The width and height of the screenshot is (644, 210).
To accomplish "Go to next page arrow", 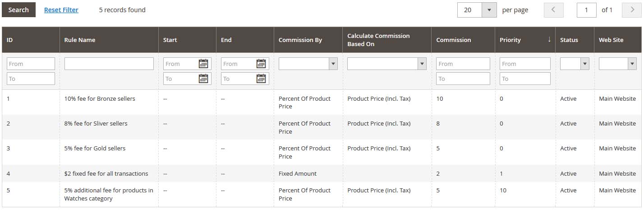I will point(631,9).
